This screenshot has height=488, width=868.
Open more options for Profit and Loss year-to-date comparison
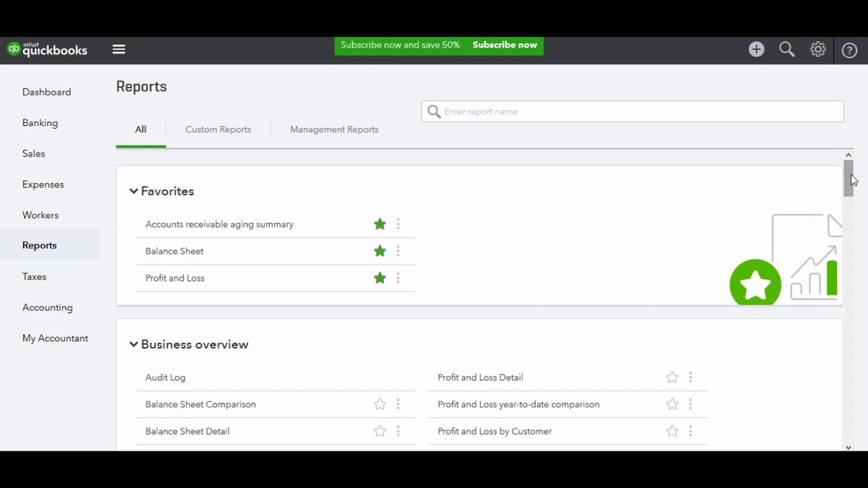[x=690, y=405]
